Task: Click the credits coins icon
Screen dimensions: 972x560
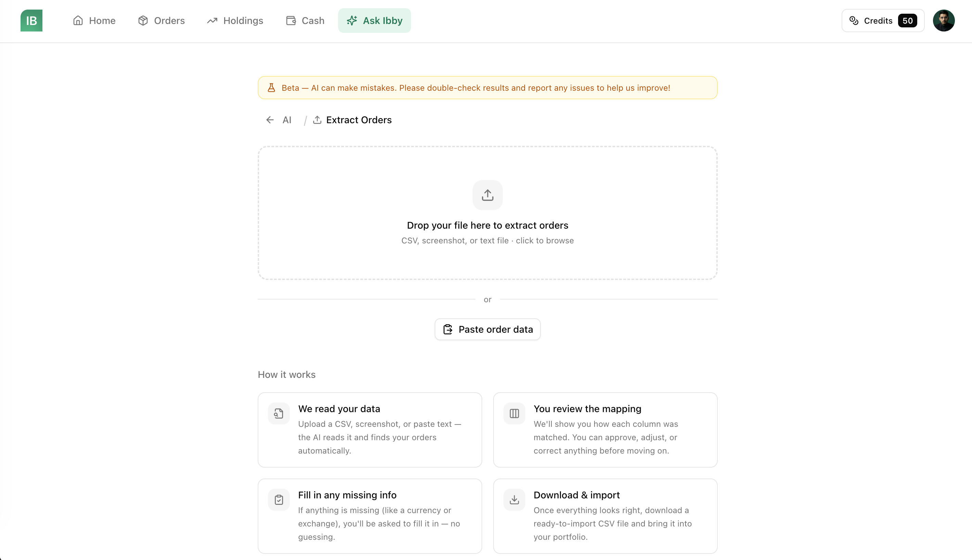Action: click(854, 21)
